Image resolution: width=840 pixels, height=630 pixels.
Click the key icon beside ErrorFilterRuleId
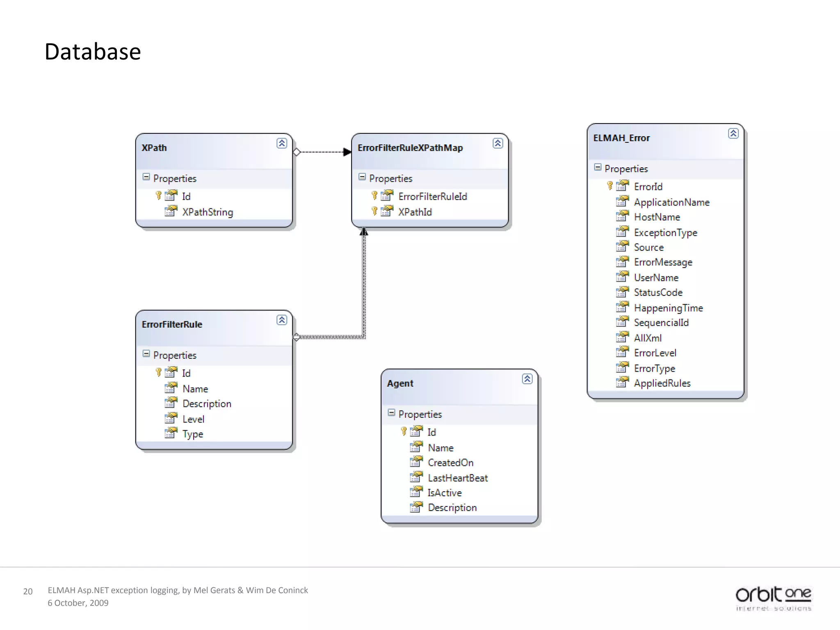coord(374,196)
